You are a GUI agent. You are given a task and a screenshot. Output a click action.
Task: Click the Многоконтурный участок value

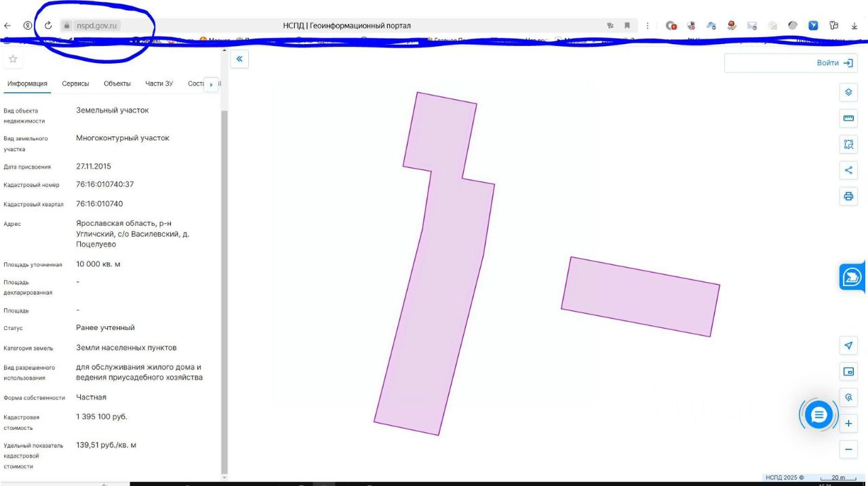[x=123, y=138]
